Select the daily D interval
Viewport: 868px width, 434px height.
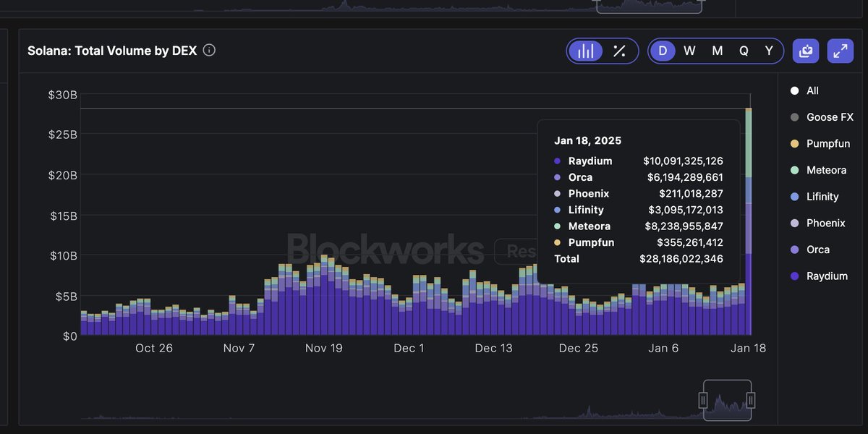(x=663, y=51)
